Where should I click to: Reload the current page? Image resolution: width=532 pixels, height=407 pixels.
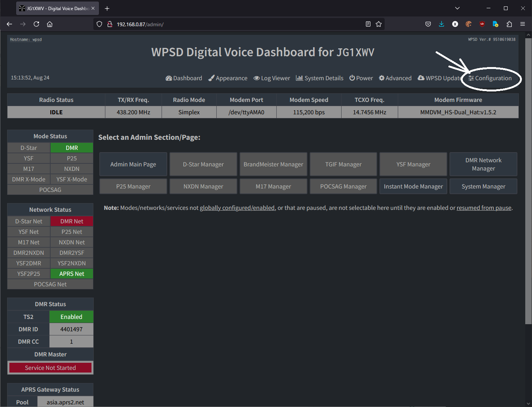coord(36,24)
